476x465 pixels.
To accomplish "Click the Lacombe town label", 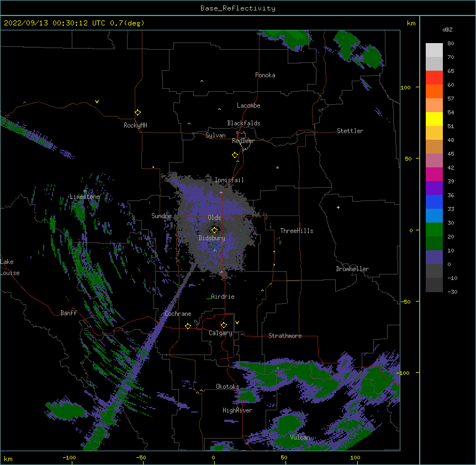I will tap(248, 105).
